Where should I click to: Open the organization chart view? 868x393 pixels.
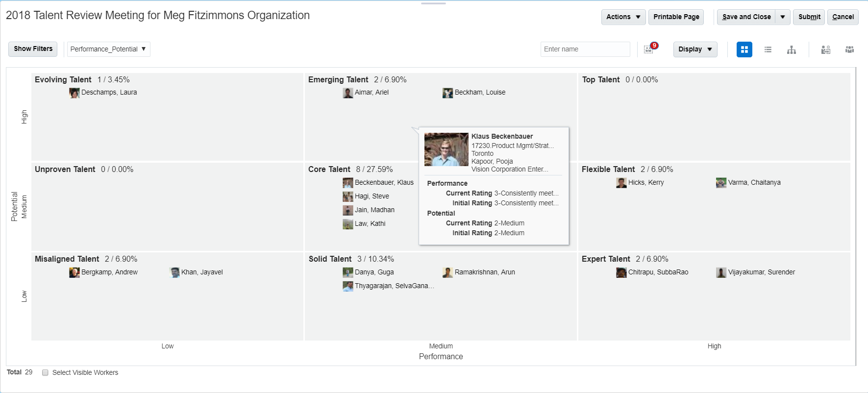(792, 49)
